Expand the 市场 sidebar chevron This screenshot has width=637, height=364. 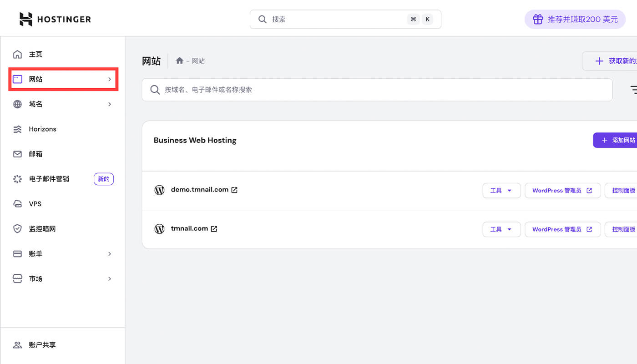(110, 278)
